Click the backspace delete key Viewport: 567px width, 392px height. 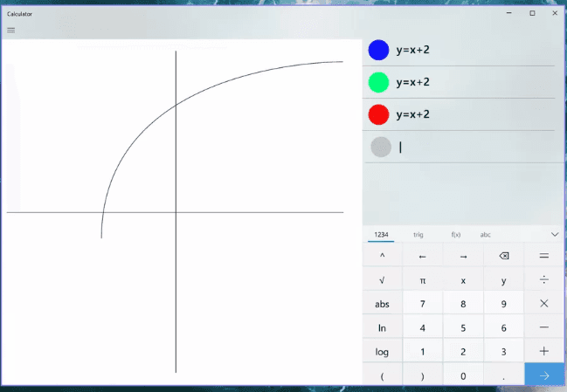click(x=503, y=256)
